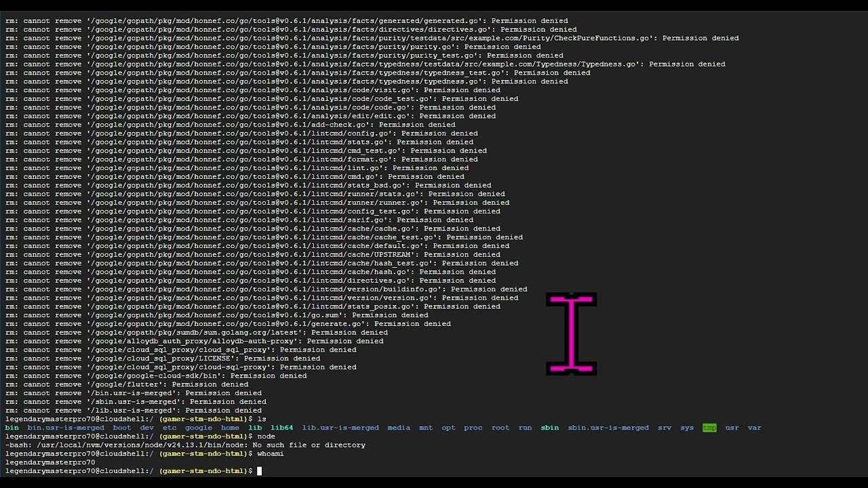The width and height of the screenshot is (868, 488).
Task: Click 'run' in the ls listing
Action: coord(525,428)
